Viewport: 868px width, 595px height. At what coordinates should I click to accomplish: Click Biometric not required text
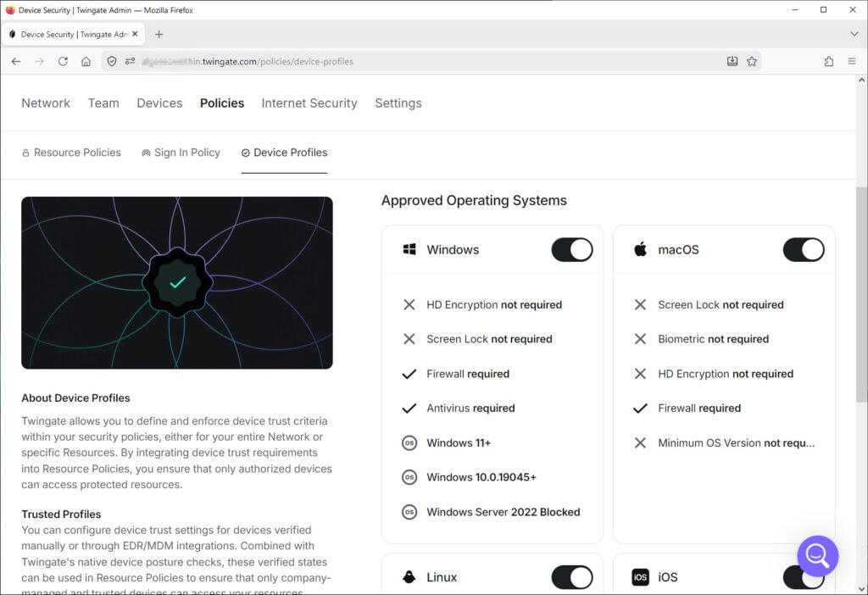[x=714, y=339]
